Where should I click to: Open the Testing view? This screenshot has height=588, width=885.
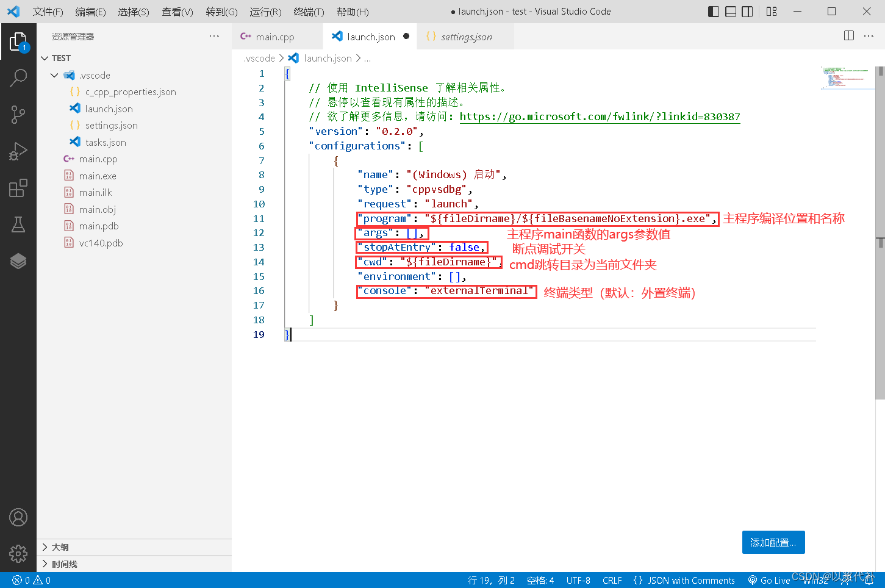pyautogui.click(x=18, y=224)
